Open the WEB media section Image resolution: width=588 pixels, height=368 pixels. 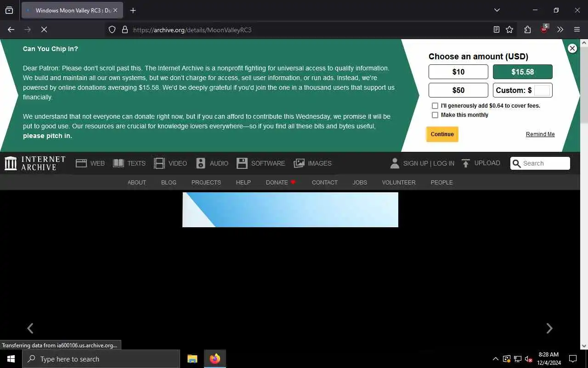coord(90,163)
